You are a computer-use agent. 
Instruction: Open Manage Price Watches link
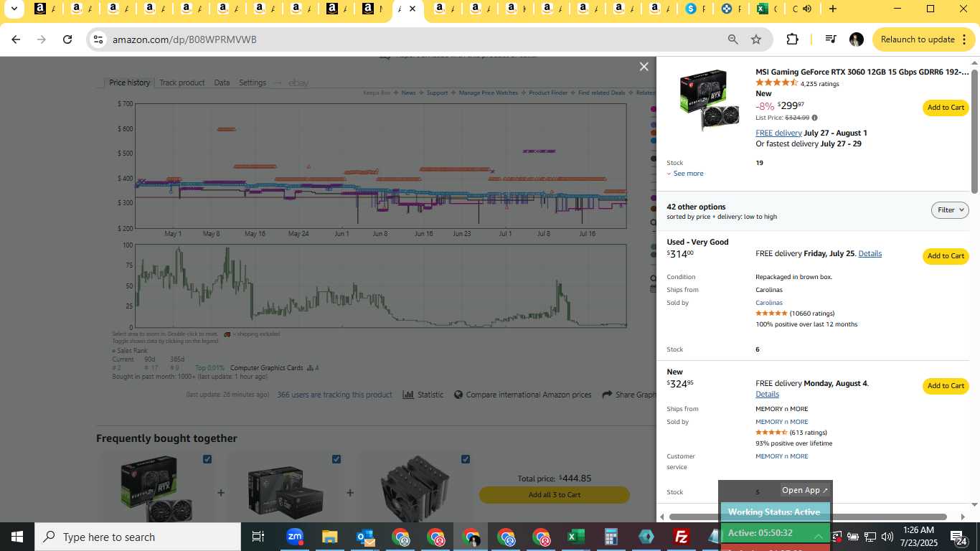(x=488, y=93)
